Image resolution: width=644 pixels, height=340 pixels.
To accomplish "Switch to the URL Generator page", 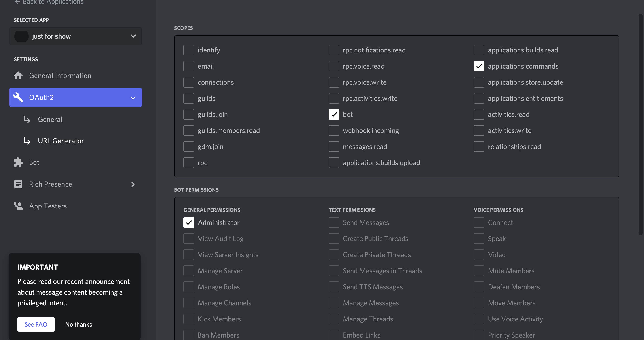I will pos(61,141).
